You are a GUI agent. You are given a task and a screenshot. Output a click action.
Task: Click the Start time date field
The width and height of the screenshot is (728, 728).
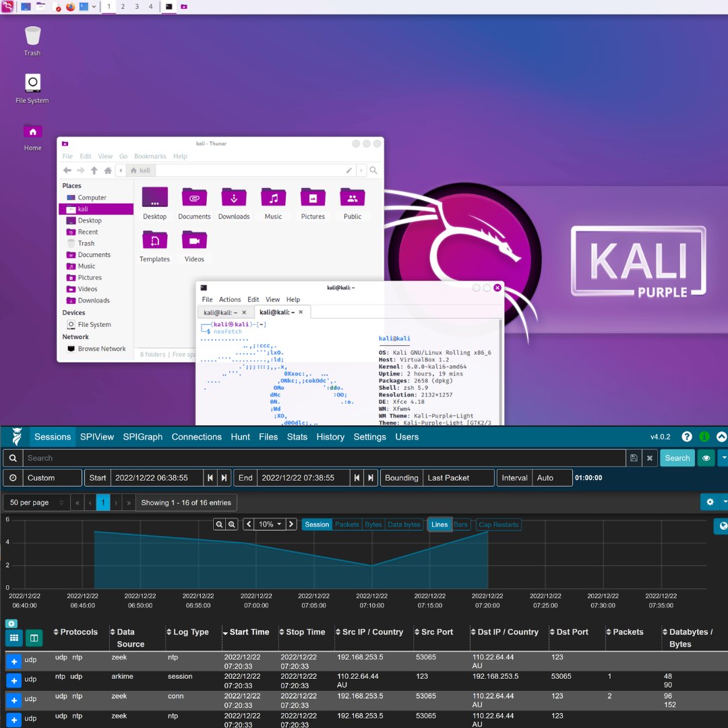[156, 478]
